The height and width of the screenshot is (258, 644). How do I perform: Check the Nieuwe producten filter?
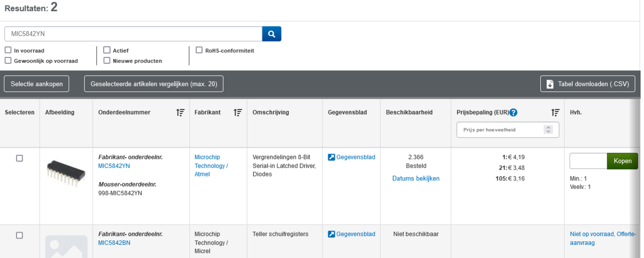[x=107, y=60]
